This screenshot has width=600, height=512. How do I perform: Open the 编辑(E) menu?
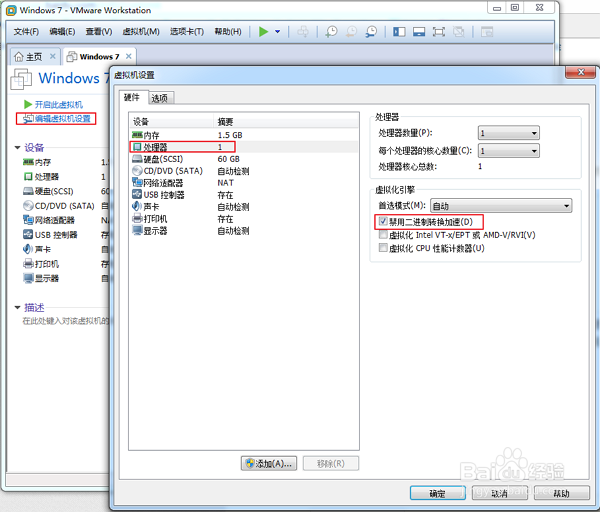tap(62, 32)
